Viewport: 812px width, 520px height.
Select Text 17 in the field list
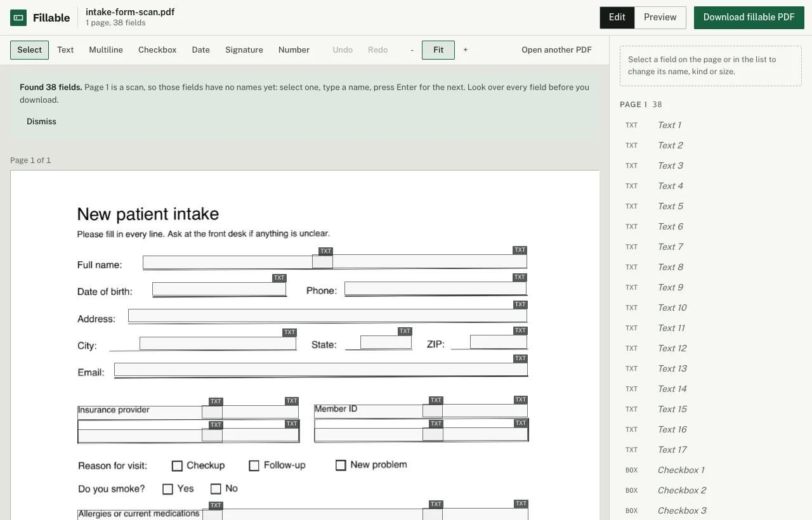pos(710,450)
